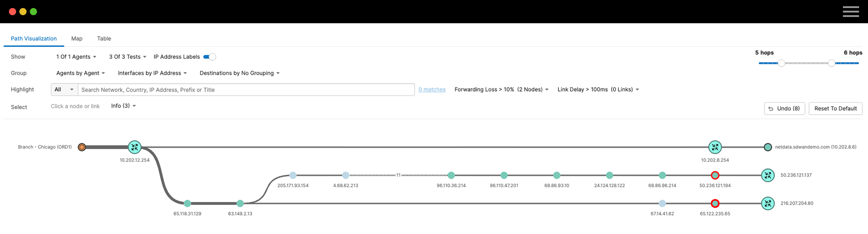868x234 pixels.
Task: Select the netdata.sdwandemo.com destination node
Action: pyautogui.click(x=768, y=147)
